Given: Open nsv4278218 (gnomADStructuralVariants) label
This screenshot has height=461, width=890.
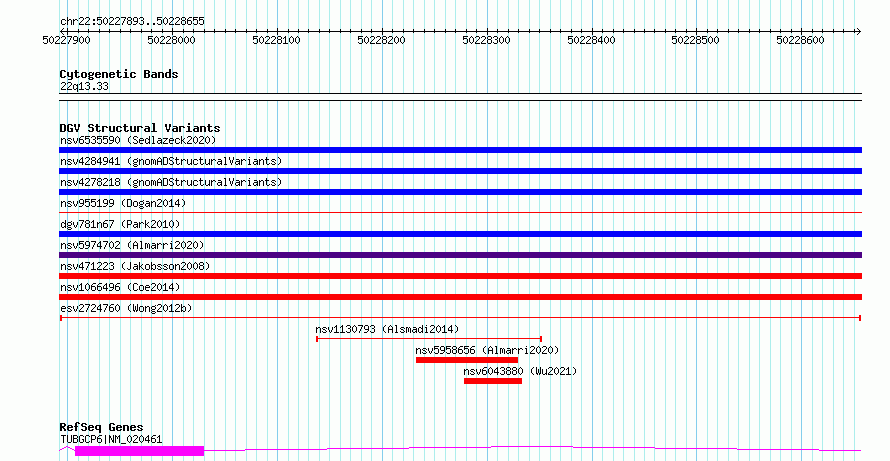Looking at the screenshot, I should click(171, 182).
